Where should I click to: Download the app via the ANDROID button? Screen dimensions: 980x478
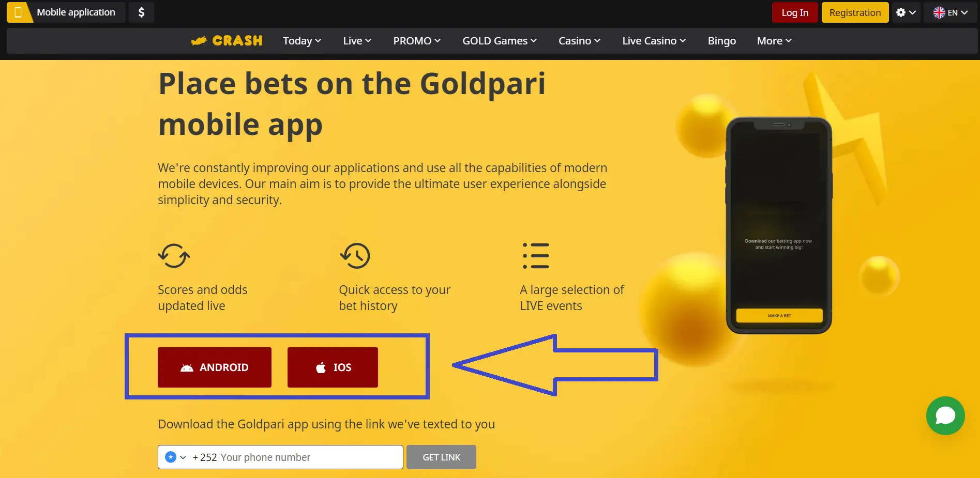pos(214,367)
